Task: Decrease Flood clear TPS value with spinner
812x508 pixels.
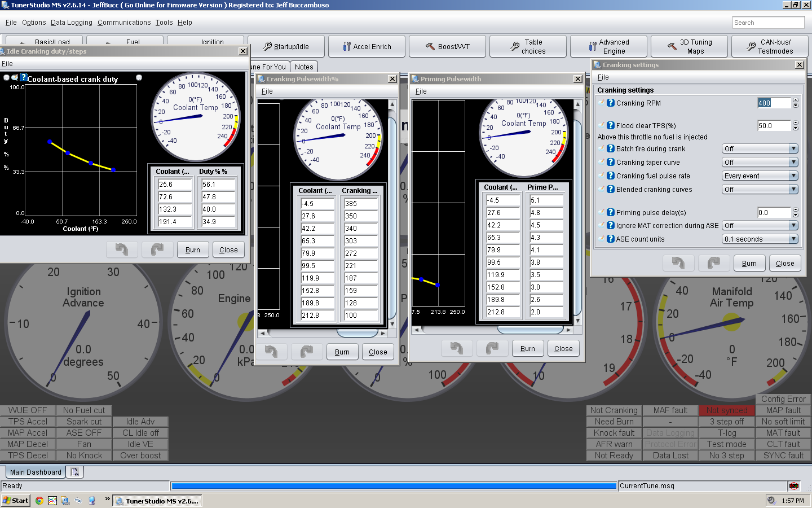Action: (x=796, y=128)
